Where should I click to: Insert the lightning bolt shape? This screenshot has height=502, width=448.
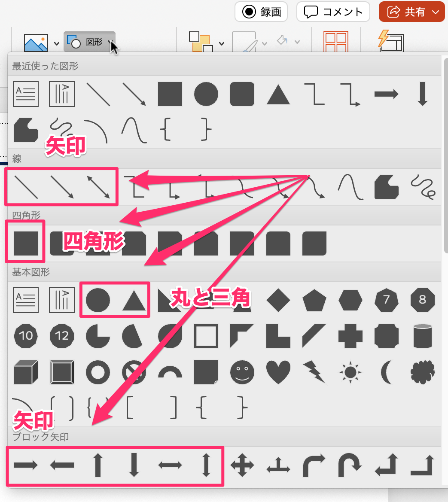tap(314, 372)
